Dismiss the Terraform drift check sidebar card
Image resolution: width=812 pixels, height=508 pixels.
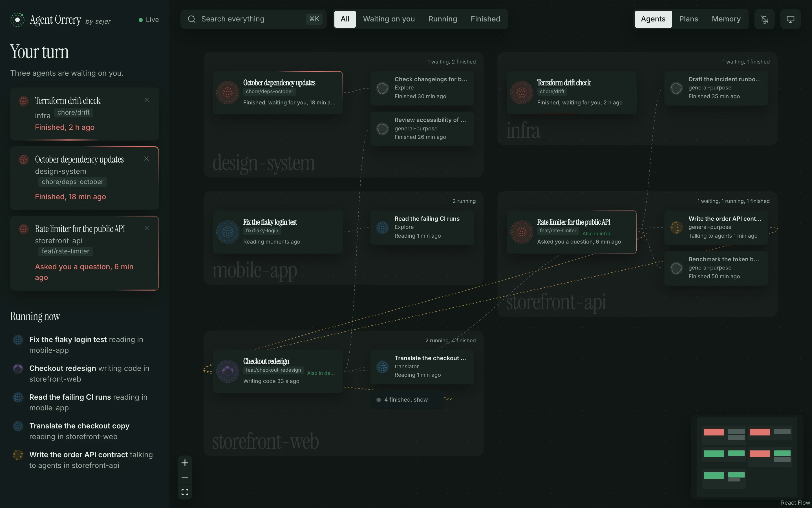coord(147,100)
